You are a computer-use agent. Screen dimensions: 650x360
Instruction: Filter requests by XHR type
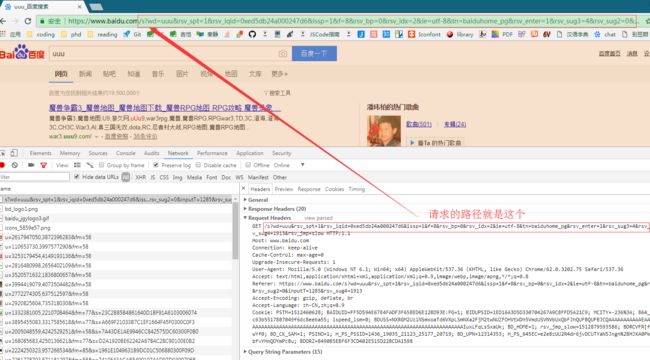pos(141,177)
